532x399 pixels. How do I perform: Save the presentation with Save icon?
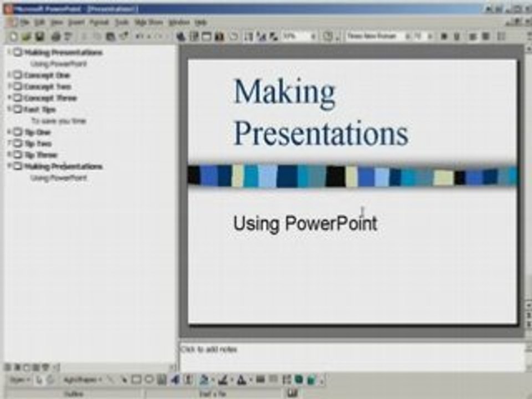40,37
